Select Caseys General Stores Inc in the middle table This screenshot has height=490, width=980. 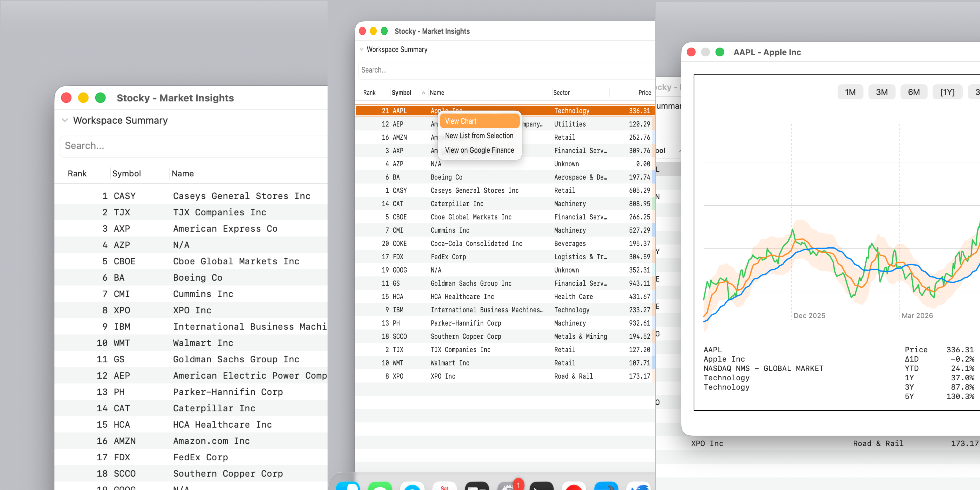tap(474, 191)
